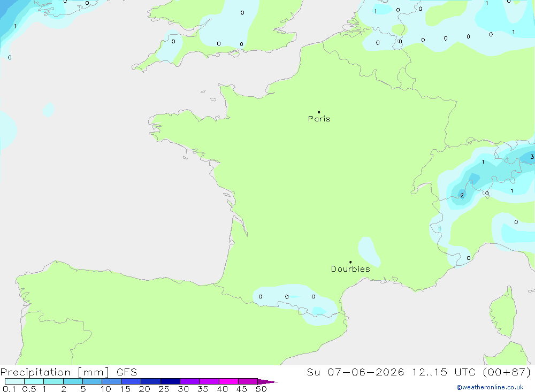Click the precipitation value 3 near Switzerland

(532, 157)
